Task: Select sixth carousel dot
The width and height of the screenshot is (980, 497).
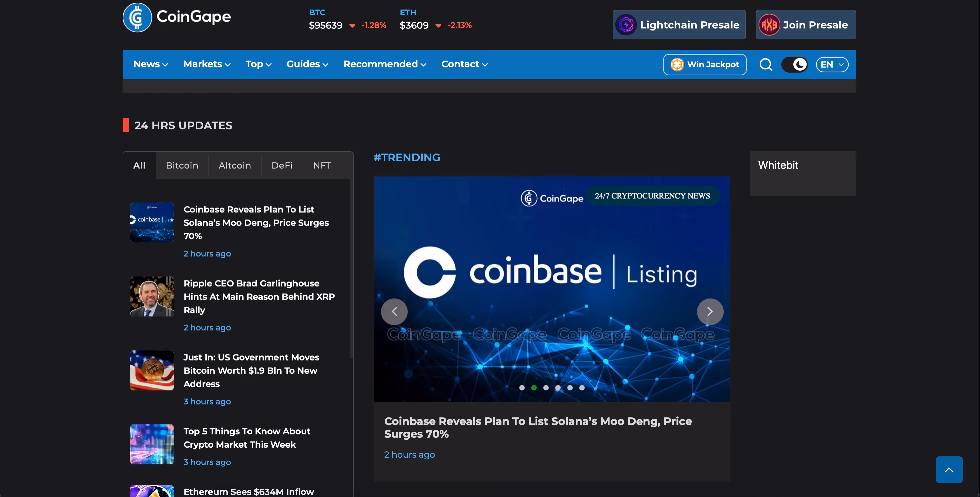Action: (x=582, y=388)
